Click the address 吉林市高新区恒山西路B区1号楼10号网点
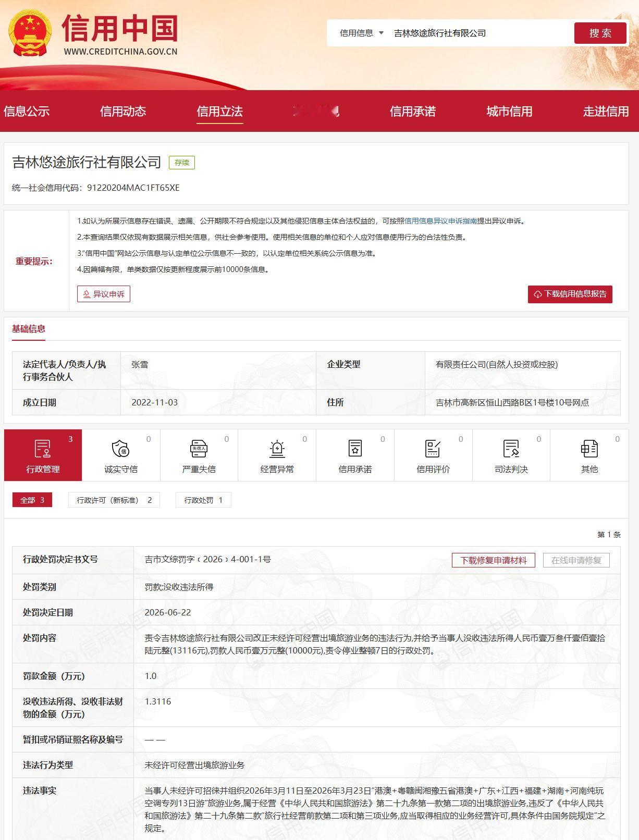 coord(512,402)
